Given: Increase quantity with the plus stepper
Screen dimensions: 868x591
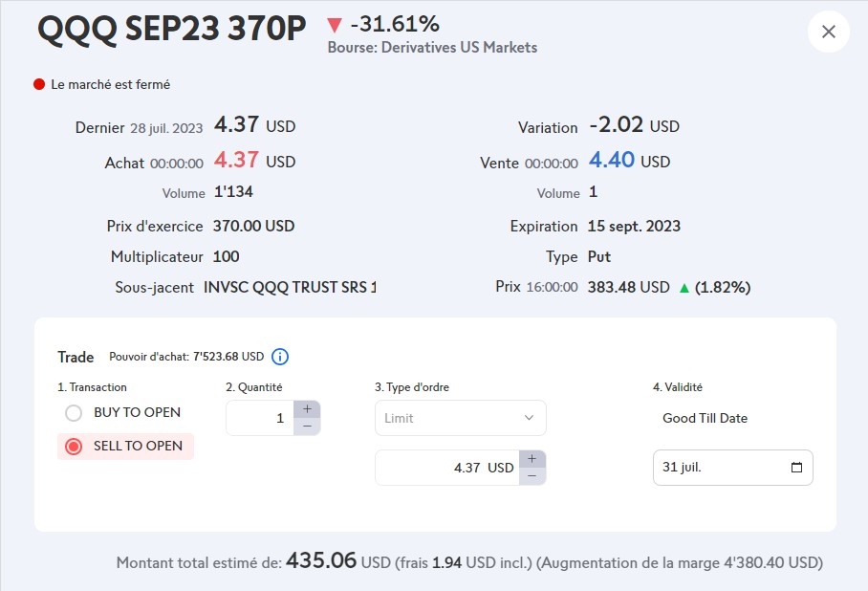Looking at the screenshot, I should (x=307, y=408).
